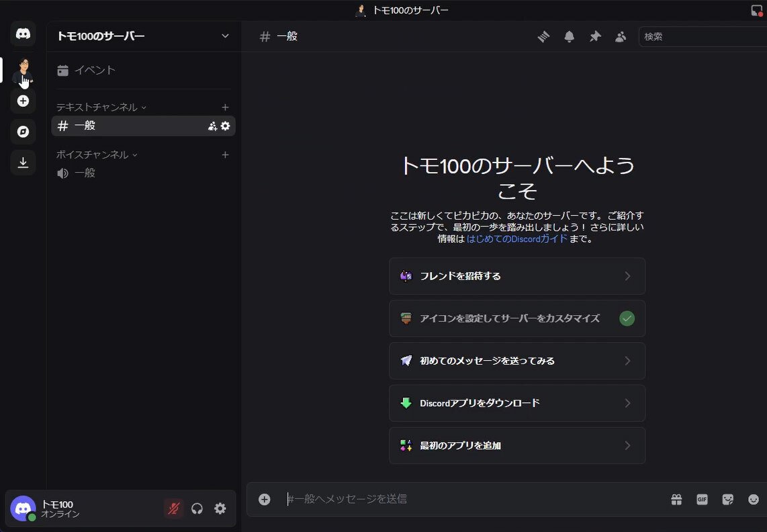Open the sticker picker
Image resolution: width=767 pixels, height=532 pixels.
[728, 499]
